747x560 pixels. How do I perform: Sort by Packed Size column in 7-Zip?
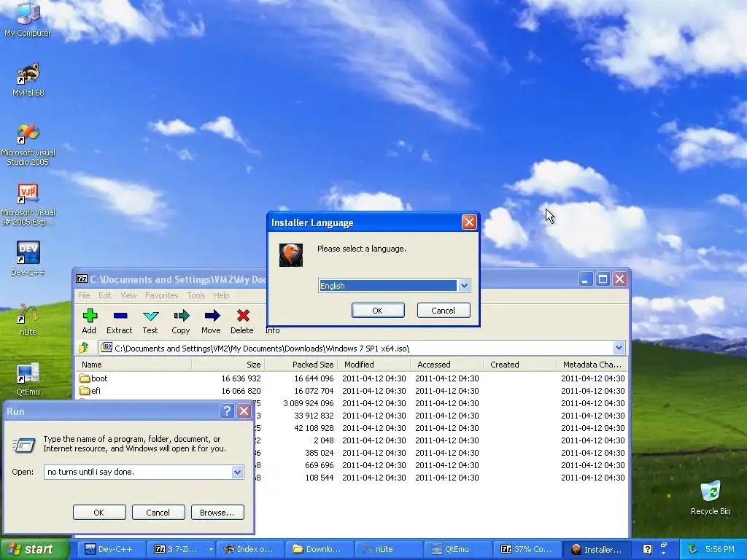[301, 365]
